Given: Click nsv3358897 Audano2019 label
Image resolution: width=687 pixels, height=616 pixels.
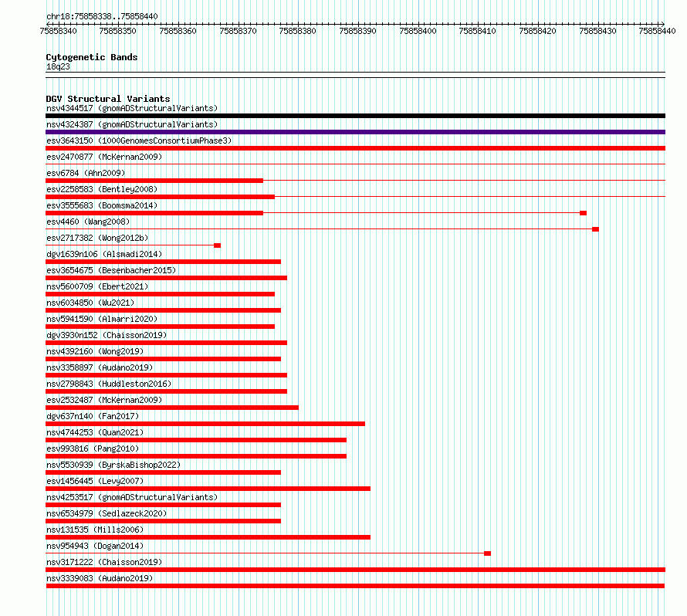Looking at the screenshot, I should (x=100, y=367).
